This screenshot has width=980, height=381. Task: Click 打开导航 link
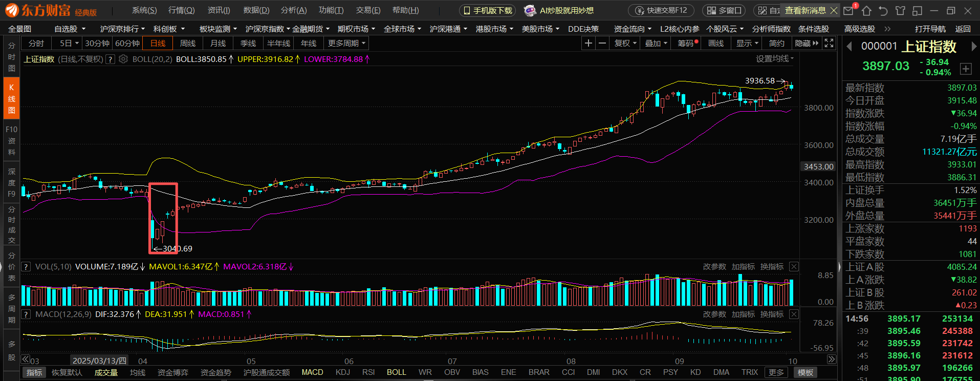[x=930, y=29]
